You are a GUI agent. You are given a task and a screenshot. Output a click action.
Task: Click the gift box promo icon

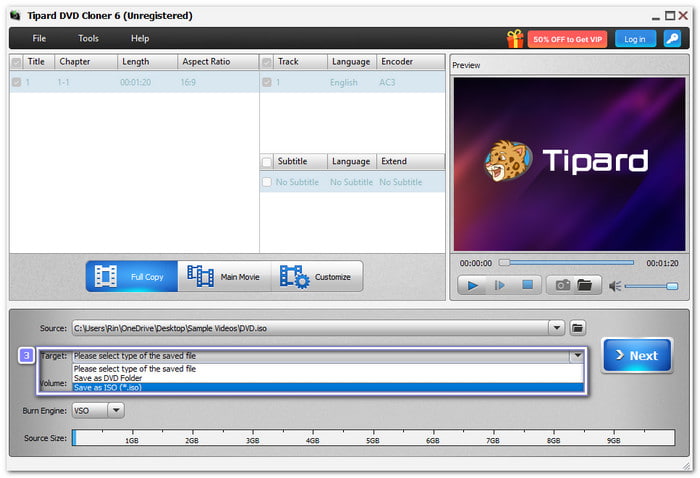point(515,39)
